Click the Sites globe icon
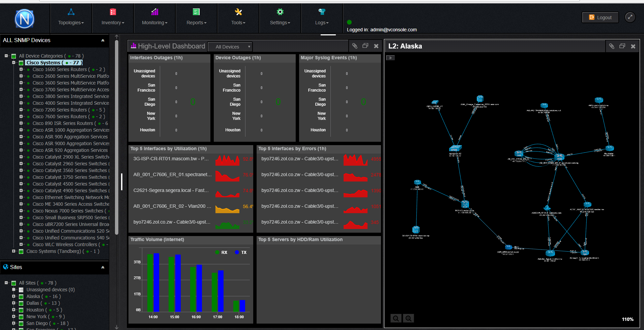This screenshot has height=330, width=644. click(x=6, y=267)
